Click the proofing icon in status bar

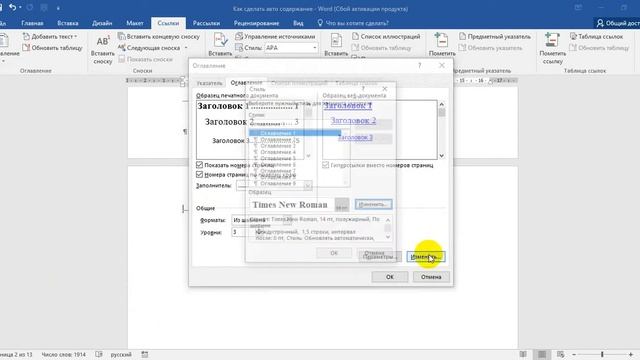(x=99, y=354)
